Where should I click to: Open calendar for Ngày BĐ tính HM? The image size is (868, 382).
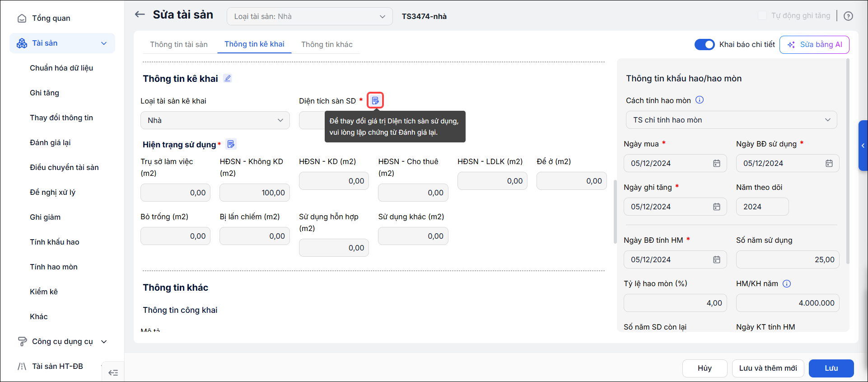[x=717, y=259]
